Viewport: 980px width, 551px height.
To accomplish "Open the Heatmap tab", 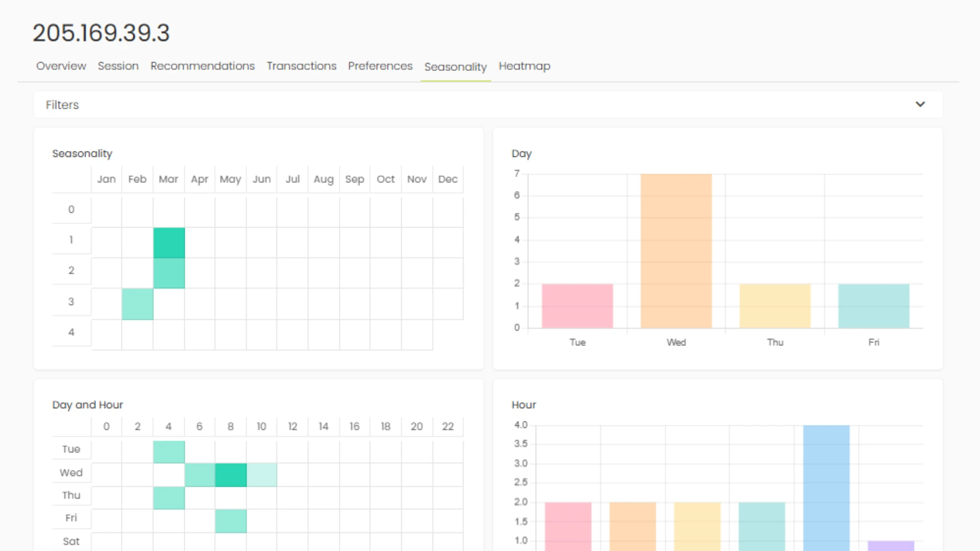I will click(x=524, y=66).
